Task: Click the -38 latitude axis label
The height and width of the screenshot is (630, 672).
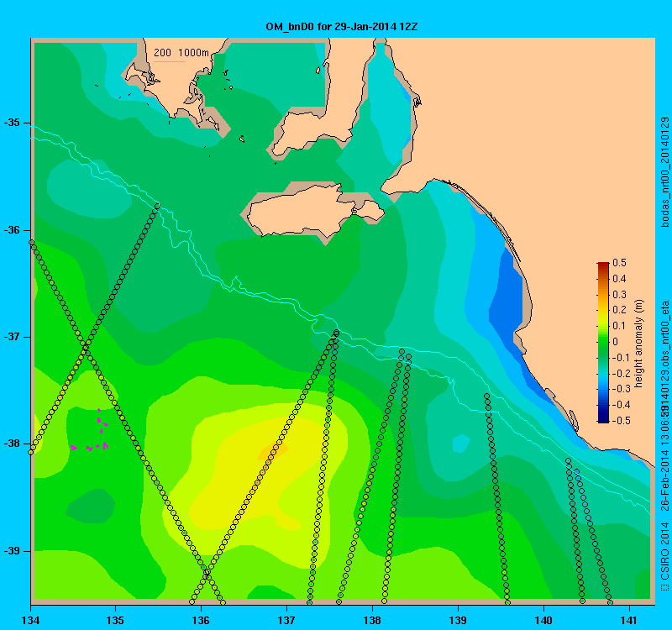Action: point(12,444)
